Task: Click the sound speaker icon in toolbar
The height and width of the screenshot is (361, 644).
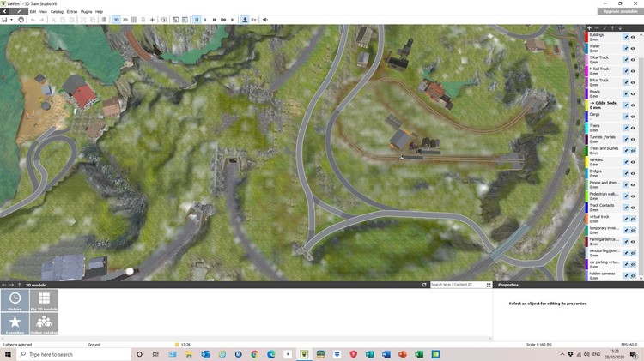Action: click(x=265, y=19)
